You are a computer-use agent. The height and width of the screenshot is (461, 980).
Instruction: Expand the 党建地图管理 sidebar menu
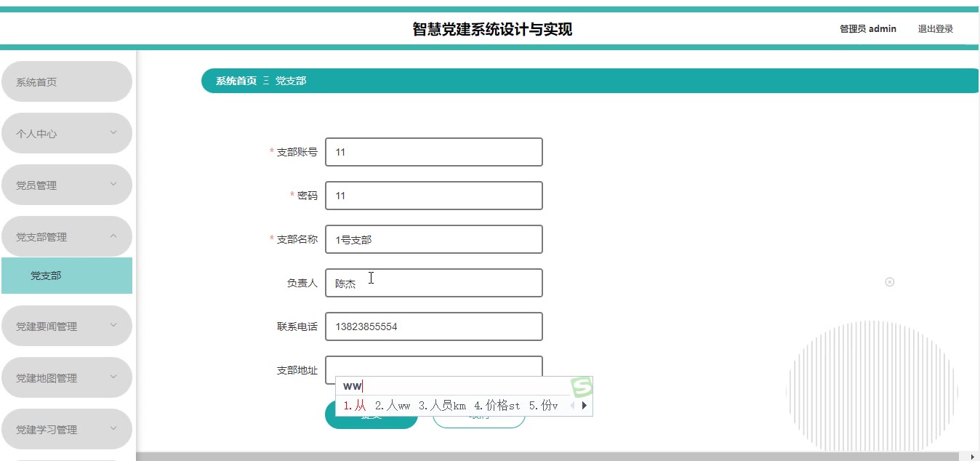67,378
